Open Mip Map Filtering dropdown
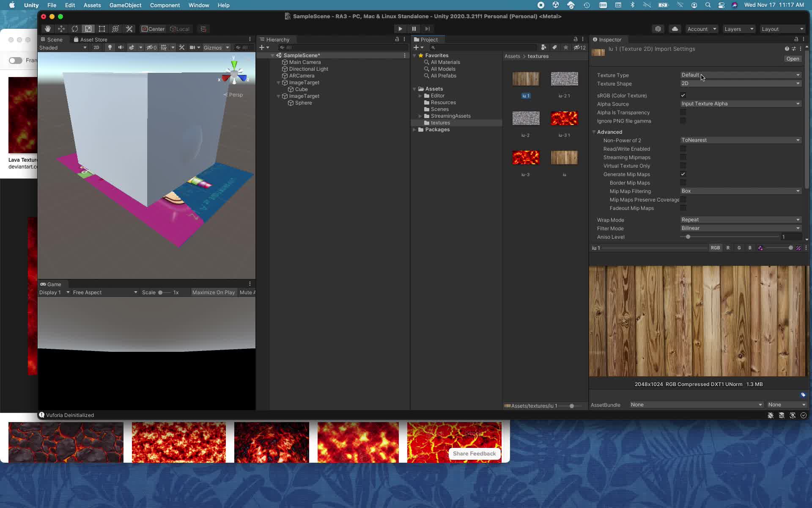 [741, 191]
